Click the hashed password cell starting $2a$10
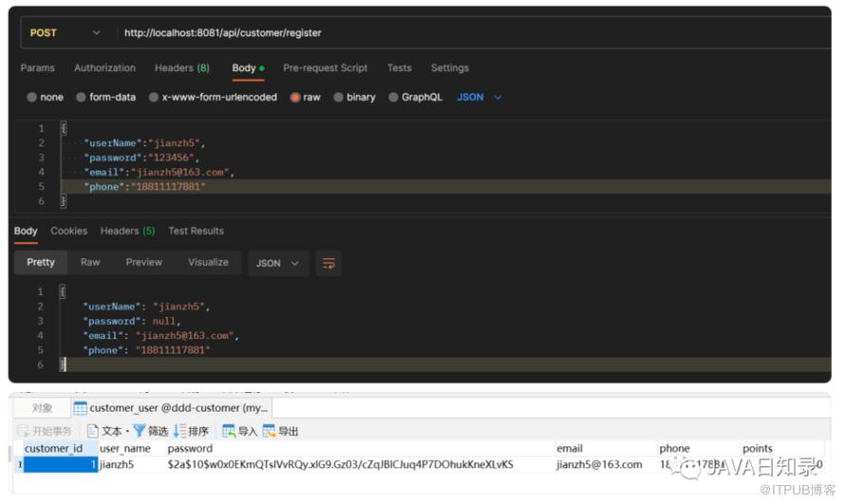Image resolution: width=845 pixels, height=504 pixels. pos(340,465)
